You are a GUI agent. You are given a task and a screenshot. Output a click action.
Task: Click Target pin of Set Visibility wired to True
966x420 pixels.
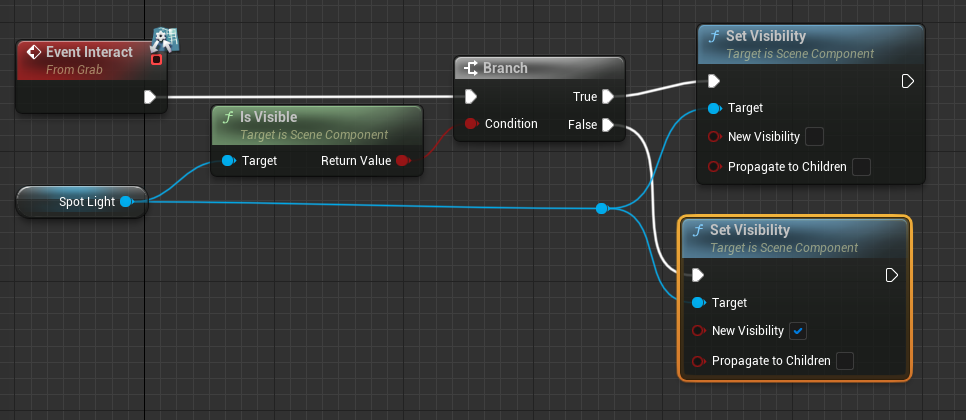pyautogui.click(x=715, y=108)
